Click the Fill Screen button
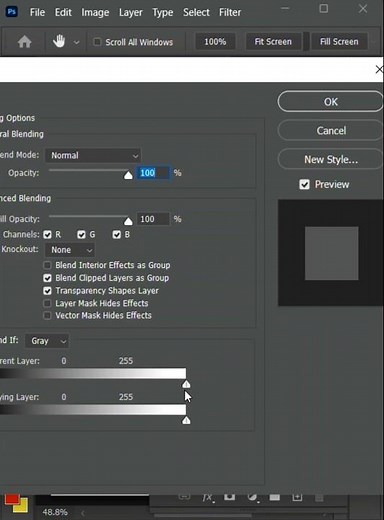The height and width of the screenshot is (520, 384). click(x=339, y=42)
